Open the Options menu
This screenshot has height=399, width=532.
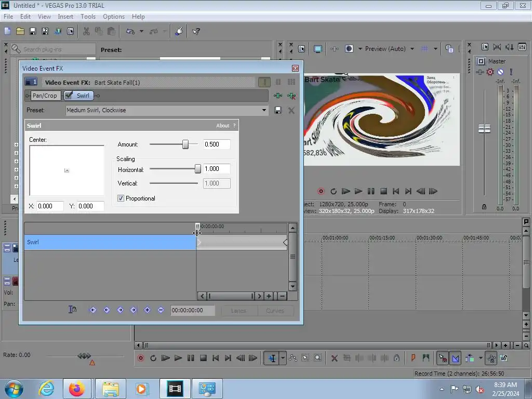pos(114,16)
